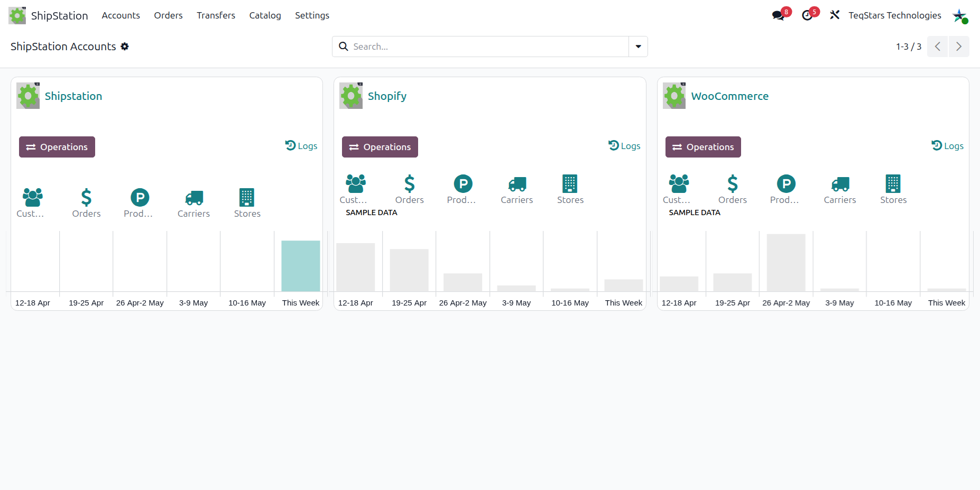The height and width of the screenshot is (490, 980).
Task: Click the Shipstation card logo image
Action: point(28,96)
